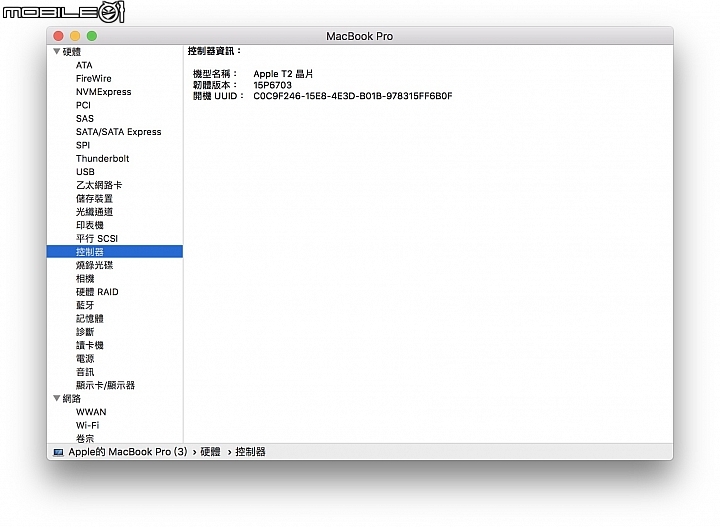Screen dimensions: 720x527
Task: Select ATA in the sidebar
Action: point(84,65)
